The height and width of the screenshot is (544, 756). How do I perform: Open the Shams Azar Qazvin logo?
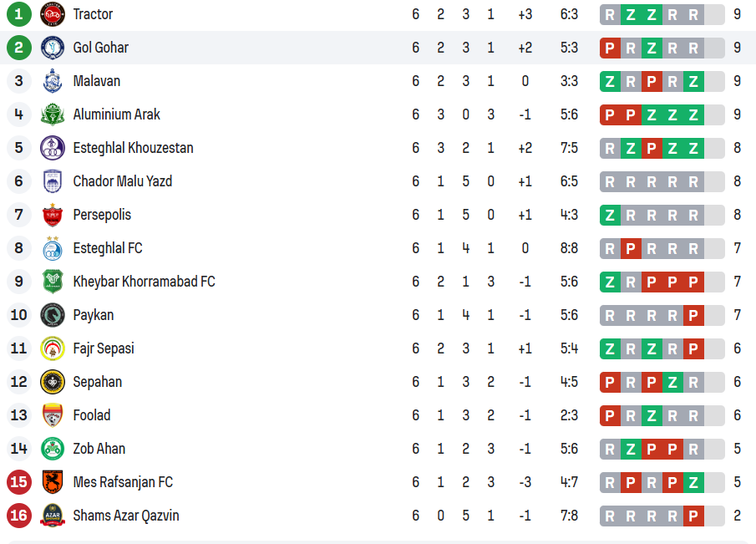click(53, 516)
